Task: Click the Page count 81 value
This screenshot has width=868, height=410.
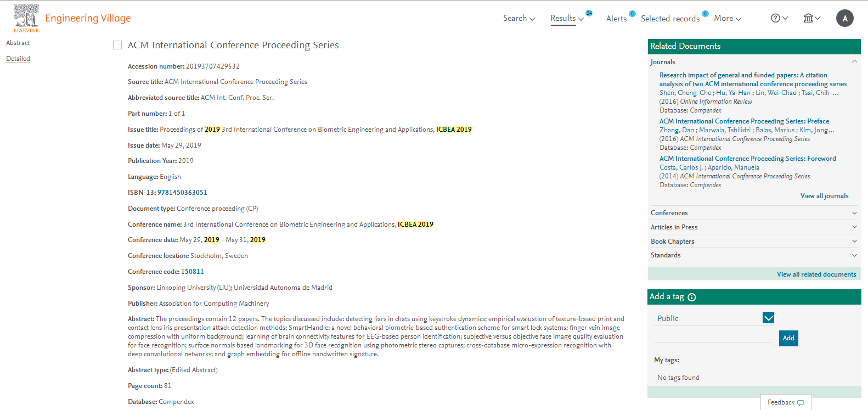Action: (167, 386)
